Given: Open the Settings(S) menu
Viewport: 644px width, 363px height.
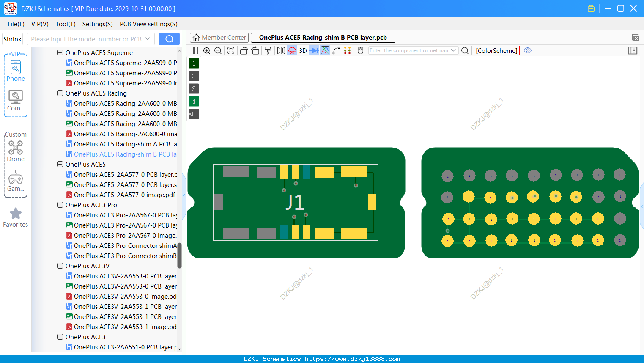Looking at the screenshot, I should pyautogui.click(x=98, y=24).
